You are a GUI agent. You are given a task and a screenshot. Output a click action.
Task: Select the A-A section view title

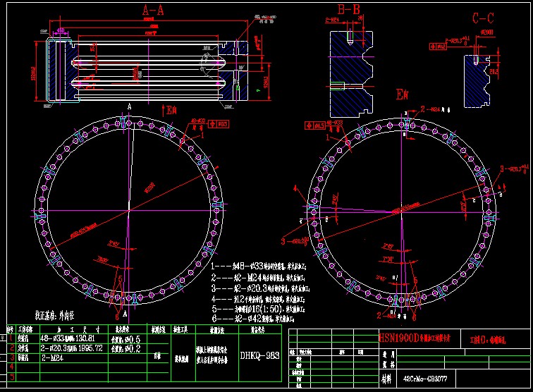click(153, 11)
